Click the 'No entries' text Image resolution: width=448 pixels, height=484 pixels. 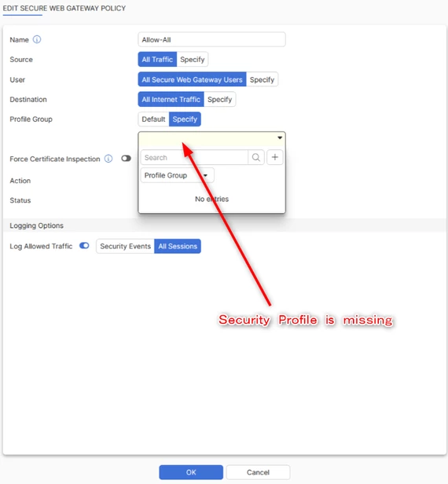[211, 199]
